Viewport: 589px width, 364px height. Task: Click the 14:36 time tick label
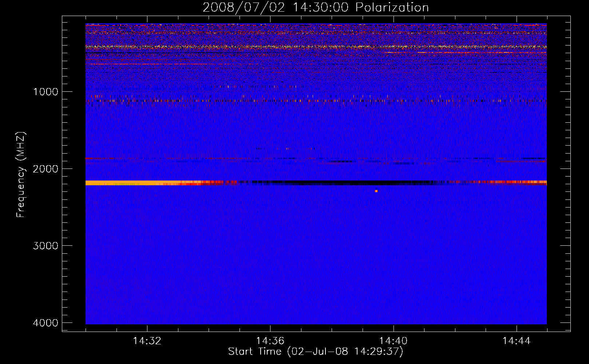pos(270,341)
